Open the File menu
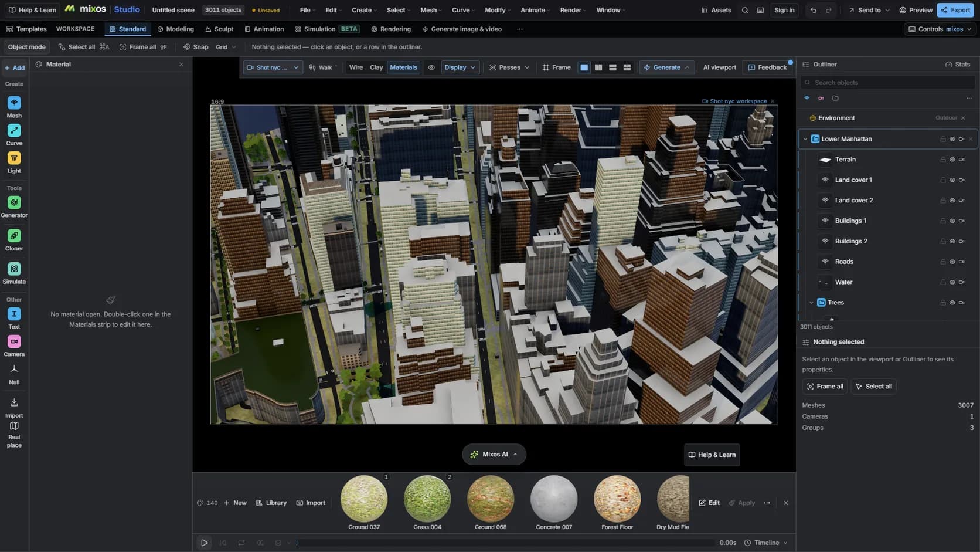 pos(308,10)
